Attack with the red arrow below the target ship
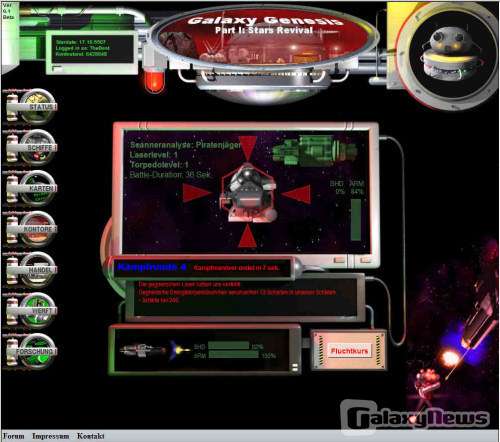Image resolution: width=500 pixels, height=442 pixels. [x=248, y=236]
